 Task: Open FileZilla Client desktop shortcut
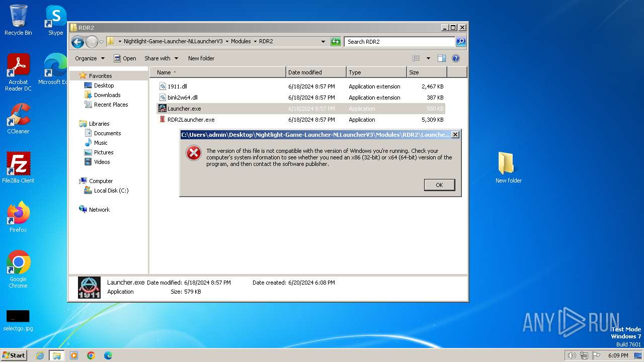coord(18,168)
